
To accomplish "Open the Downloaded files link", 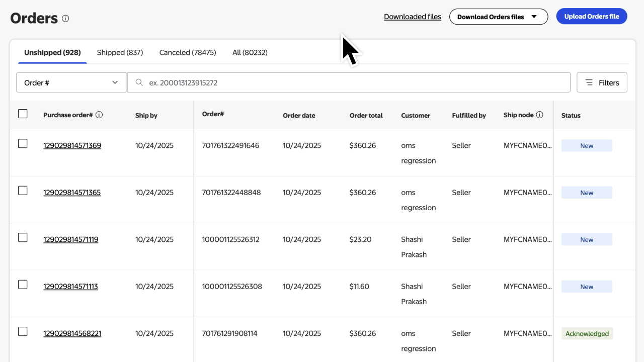I will 413,17.
